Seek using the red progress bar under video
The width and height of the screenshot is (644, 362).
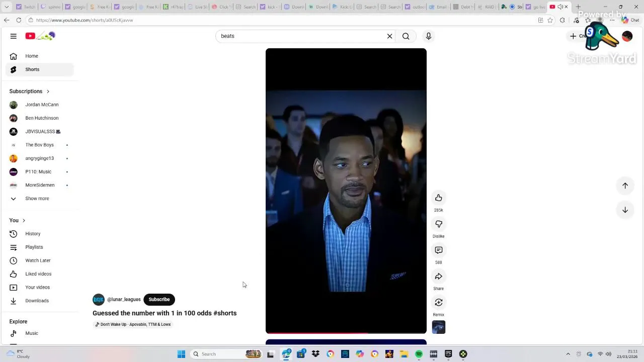pyautogui.click(x=346, y=333)
